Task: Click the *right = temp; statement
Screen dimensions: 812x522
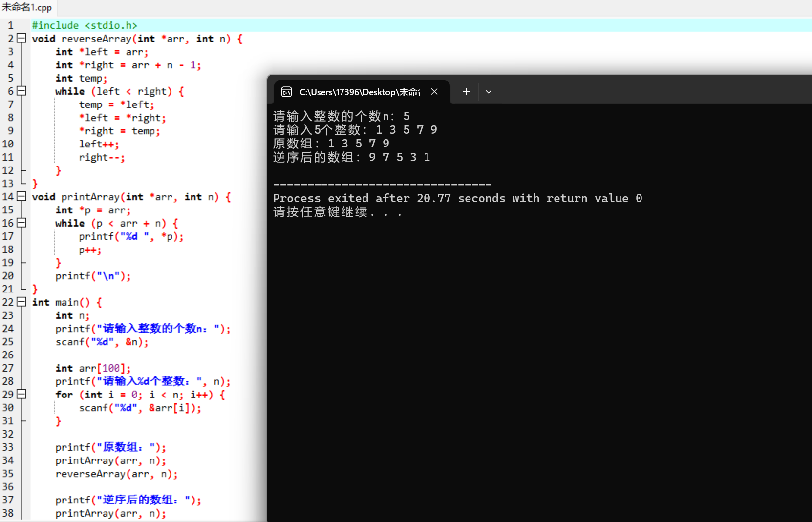Action: [119, 131]
